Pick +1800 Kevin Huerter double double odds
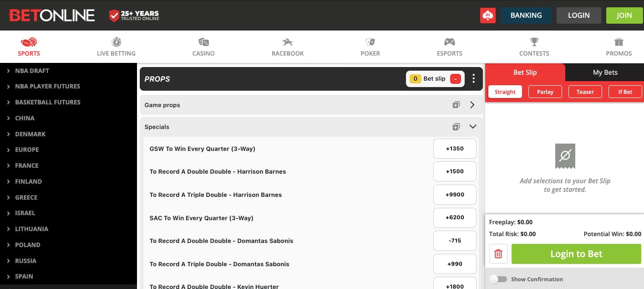 455,284
